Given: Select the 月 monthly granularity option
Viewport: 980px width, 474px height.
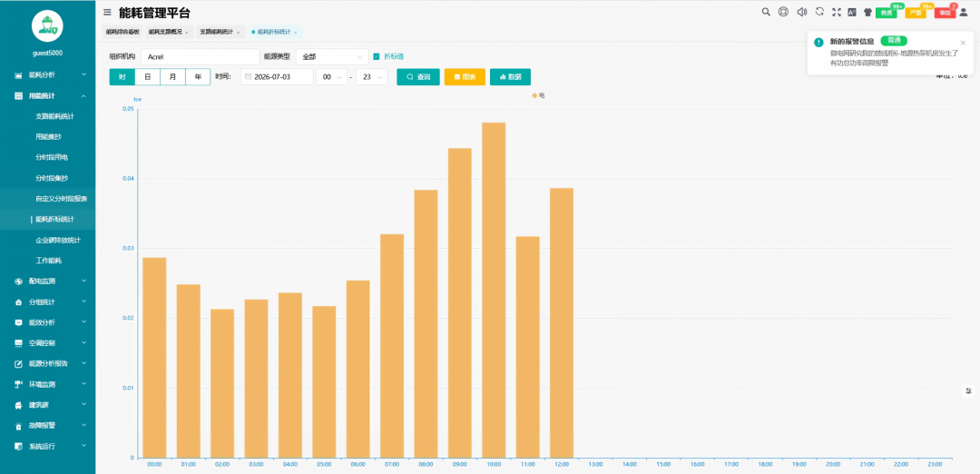Looking at the screenshot, I should coord(172,77).
